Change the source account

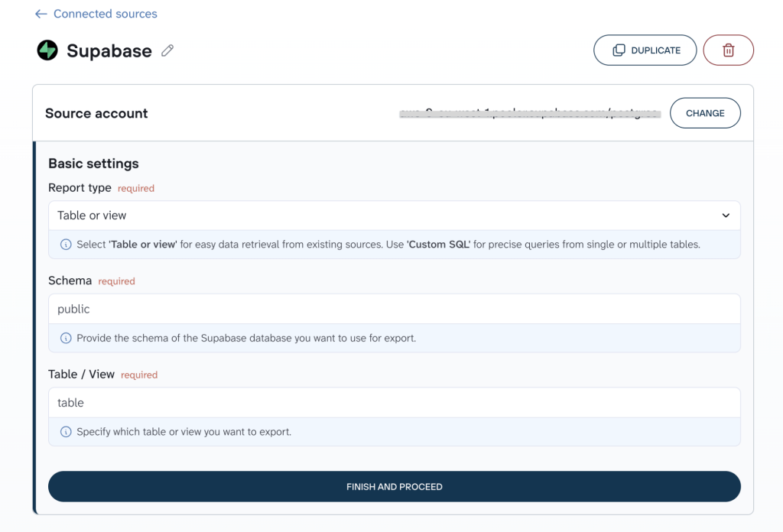[704, 113]
